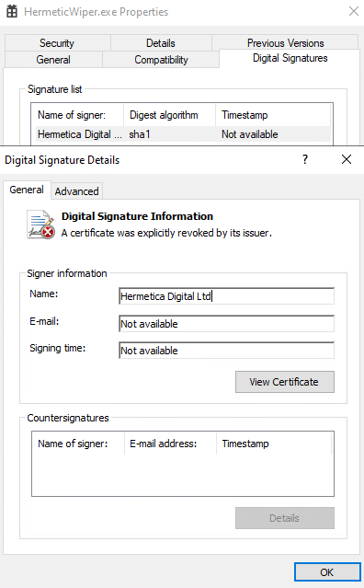Open the Details tab in Properties
This screenshot has height=588, width=364.
(161, 43)
